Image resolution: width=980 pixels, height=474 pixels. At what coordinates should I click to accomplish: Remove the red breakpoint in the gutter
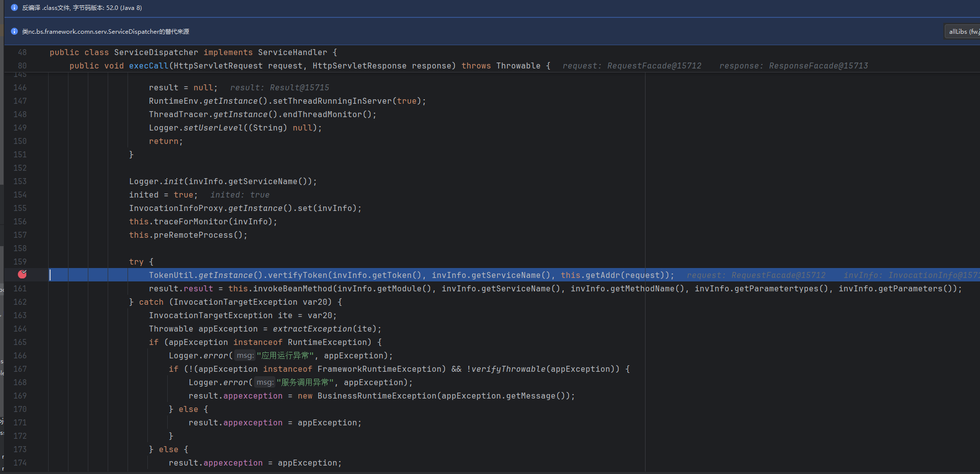(x=22, y=274)
